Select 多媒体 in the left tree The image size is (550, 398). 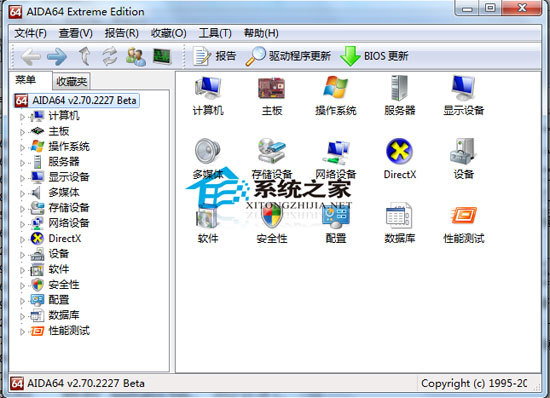[x=64, y=193]
